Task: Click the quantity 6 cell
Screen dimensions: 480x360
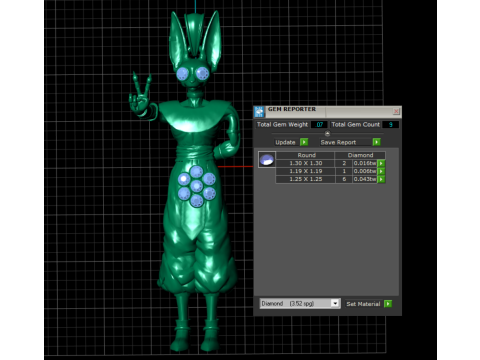Action: coord(344,179)
